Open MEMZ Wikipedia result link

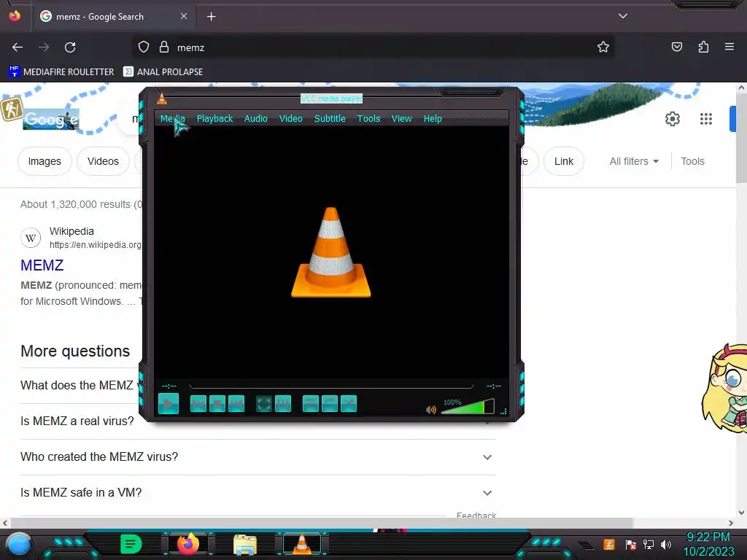[42, 265]
